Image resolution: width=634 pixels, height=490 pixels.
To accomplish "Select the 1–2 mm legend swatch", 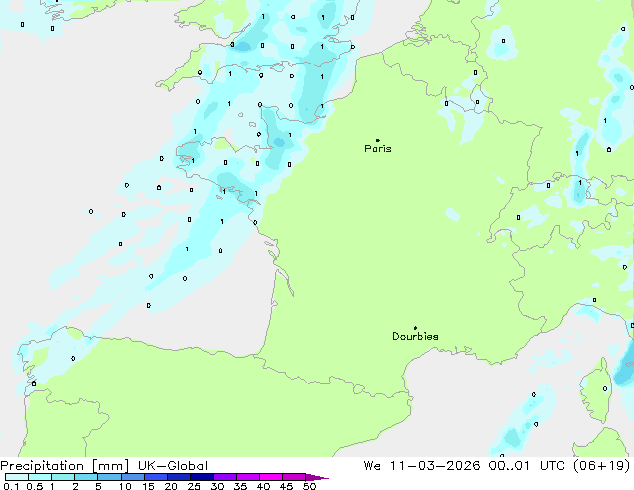I will point(63,477).
